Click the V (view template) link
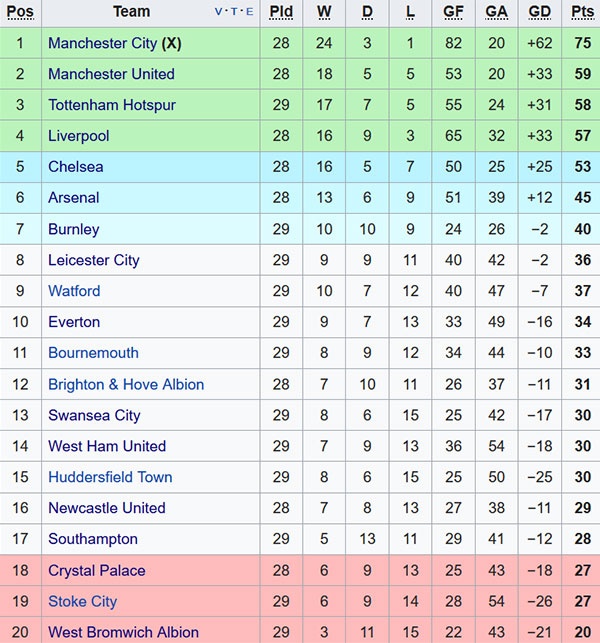Screen dimensions: 600x643 tap(219, 13)
